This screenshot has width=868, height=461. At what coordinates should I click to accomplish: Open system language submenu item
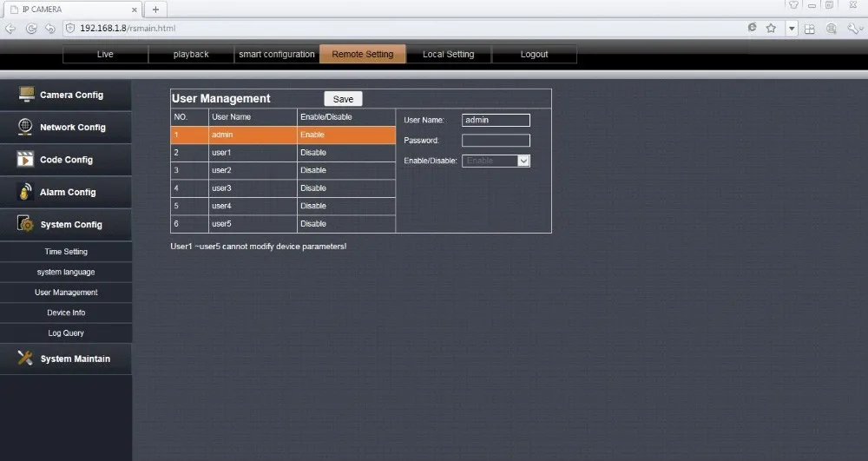(66, 272)
